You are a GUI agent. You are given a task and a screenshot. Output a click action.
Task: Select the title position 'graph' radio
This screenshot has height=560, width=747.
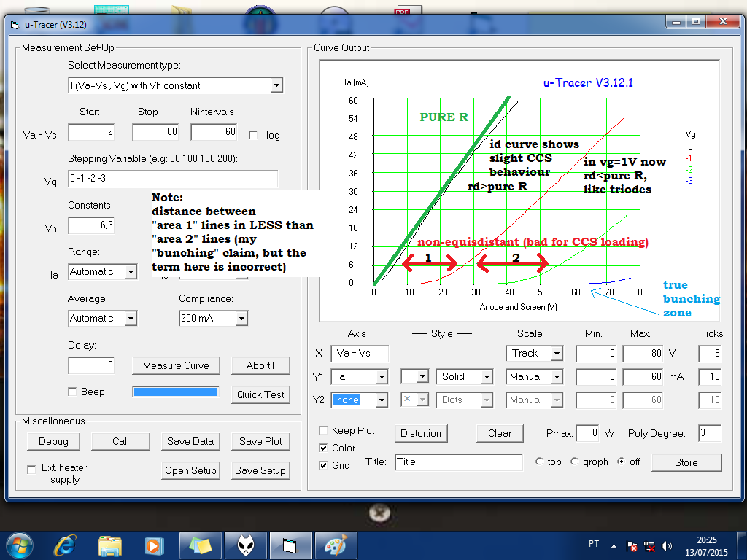(x=575, y=462)
